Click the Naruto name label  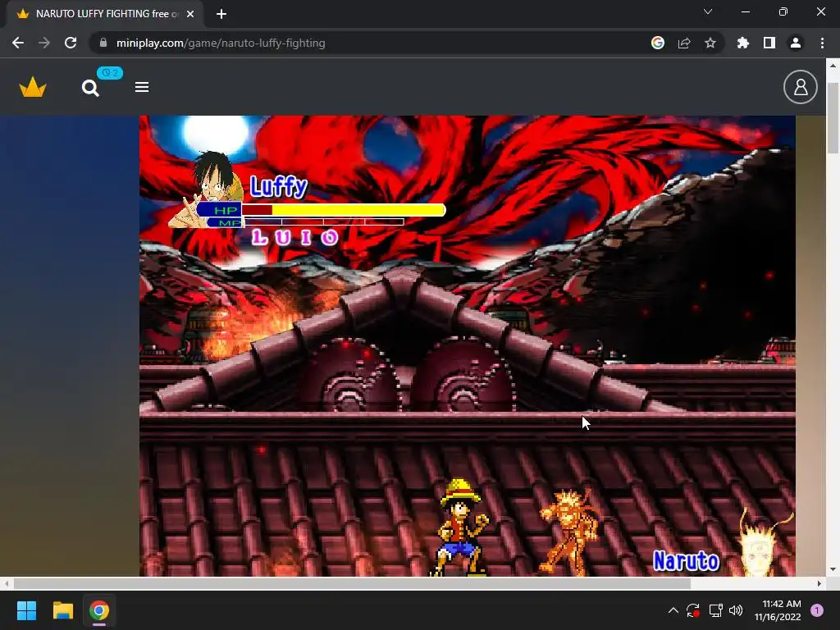687,560
